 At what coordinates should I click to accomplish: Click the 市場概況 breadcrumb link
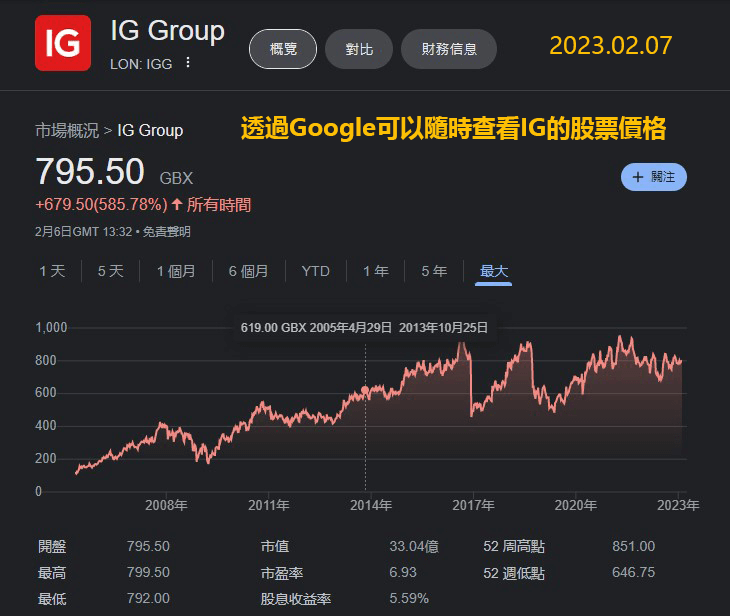(67, 130)
